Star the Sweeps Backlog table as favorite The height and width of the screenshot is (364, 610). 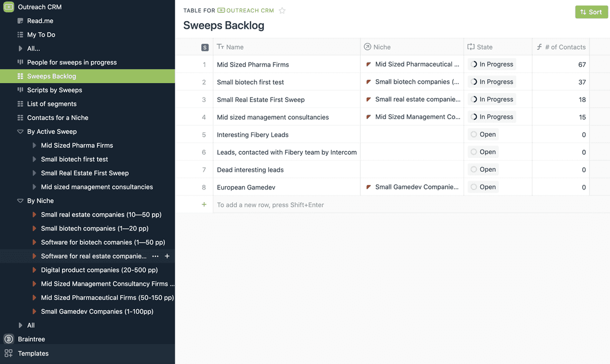pyautogui.click(x=282, y=10)
